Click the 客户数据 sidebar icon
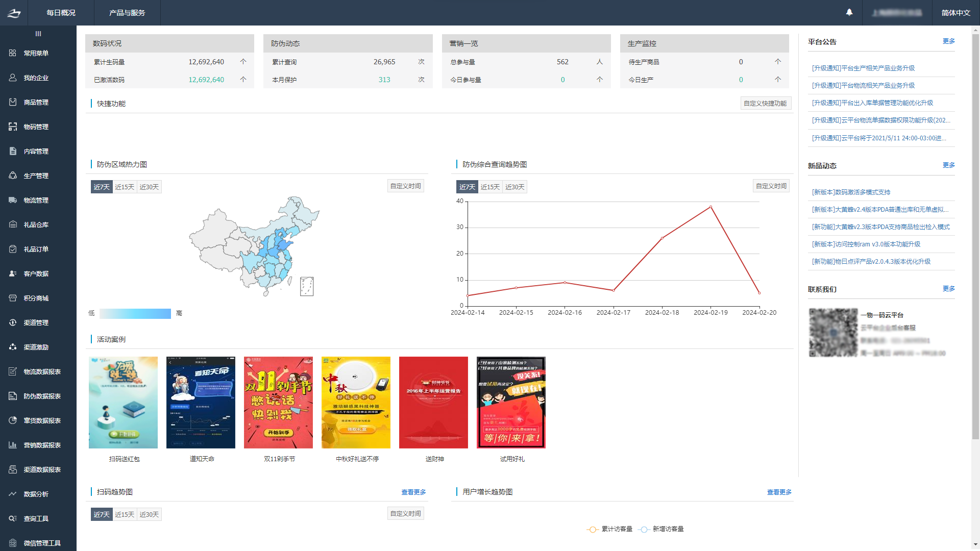The height and width of the screenshot is (551, 980). point(13,273)
